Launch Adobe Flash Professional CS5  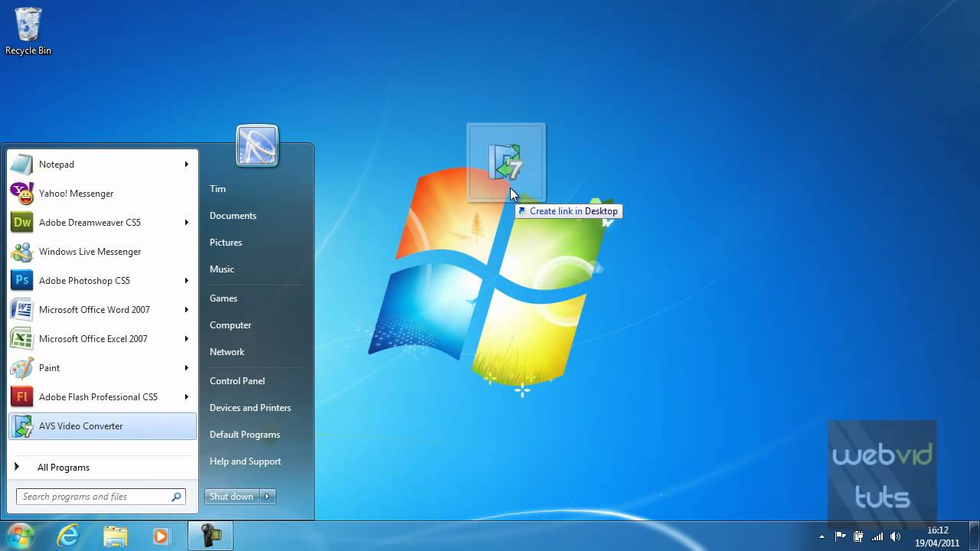[98, 396]
